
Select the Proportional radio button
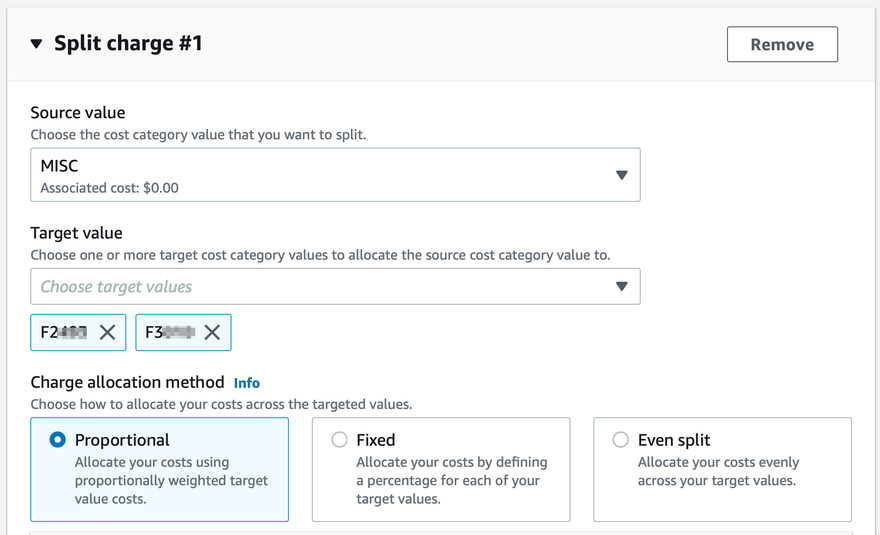(58, 440)
